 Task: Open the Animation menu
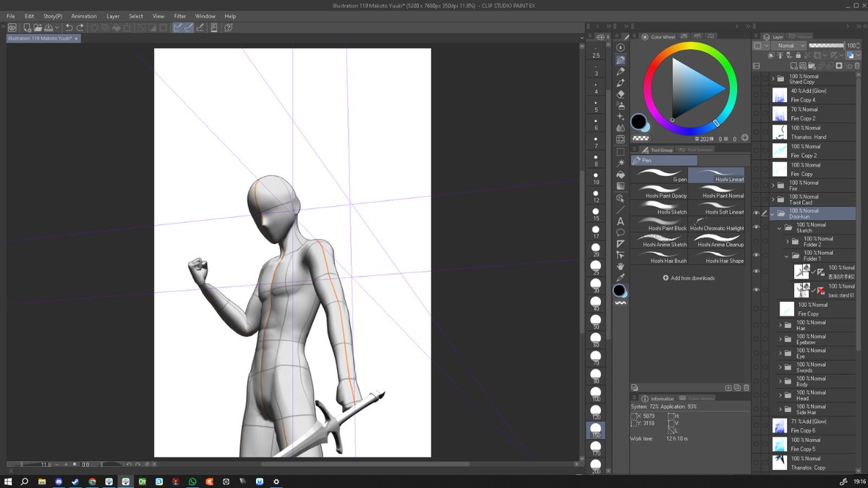(84, 16)
